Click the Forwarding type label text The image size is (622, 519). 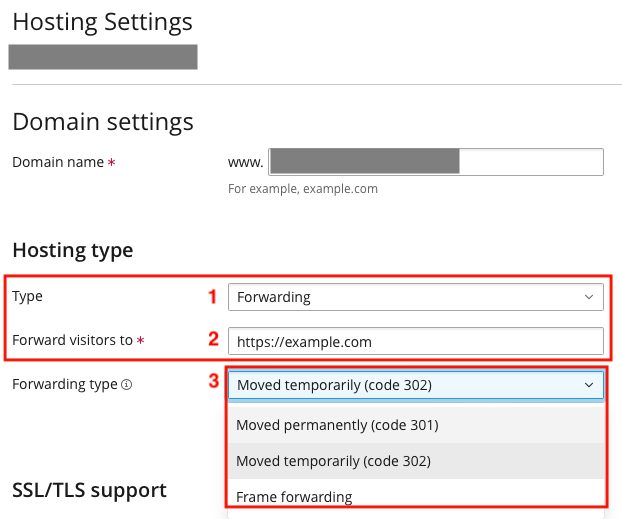pos(64,385)
